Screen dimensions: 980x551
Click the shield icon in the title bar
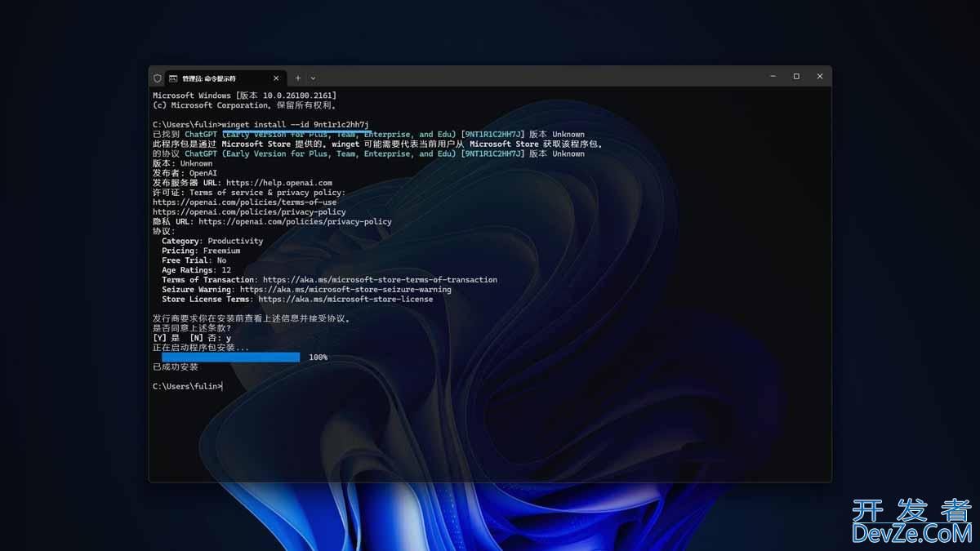[x=157, y=78]
